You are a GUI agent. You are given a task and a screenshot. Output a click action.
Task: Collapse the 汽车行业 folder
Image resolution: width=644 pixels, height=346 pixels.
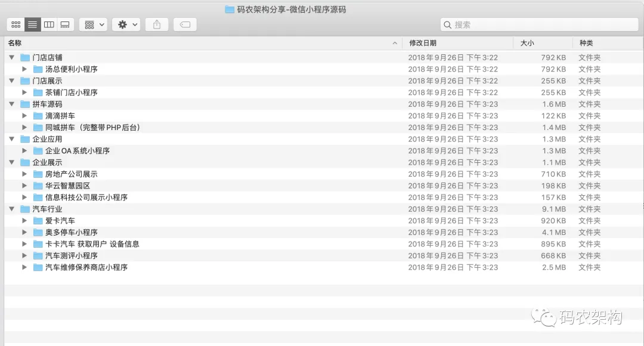[x=12, y=209]
